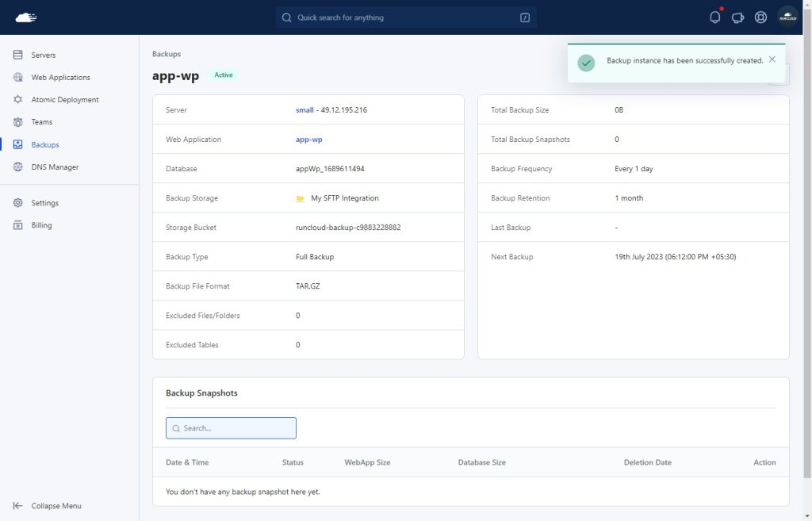The width and height of the screenshot is (812, 521).
Task: Click the DNS Manager globe icon
Action: pos(17,167)
